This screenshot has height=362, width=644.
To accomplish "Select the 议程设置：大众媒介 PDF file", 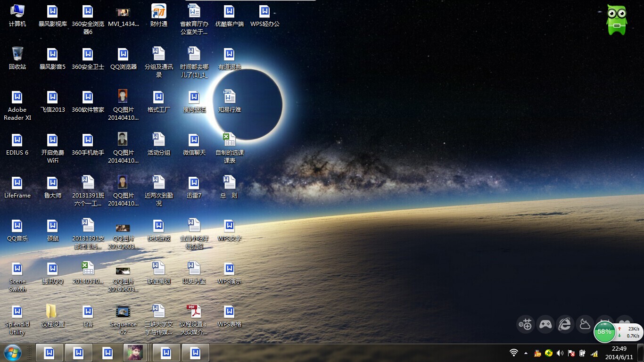I will [194, 320].
